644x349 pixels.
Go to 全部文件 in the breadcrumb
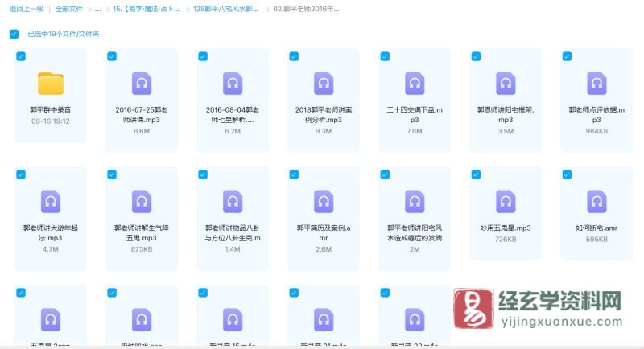click(x=69, y=9)
